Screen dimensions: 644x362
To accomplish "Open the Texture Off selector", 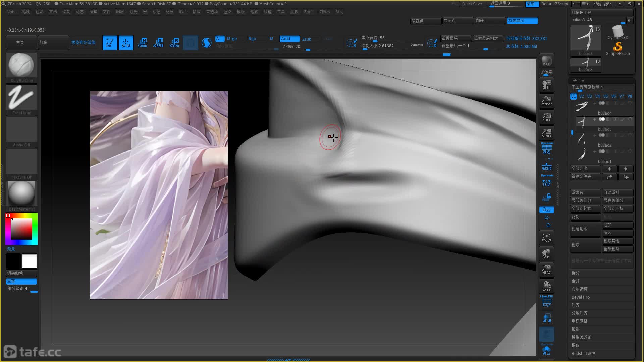I will [21, 165].
